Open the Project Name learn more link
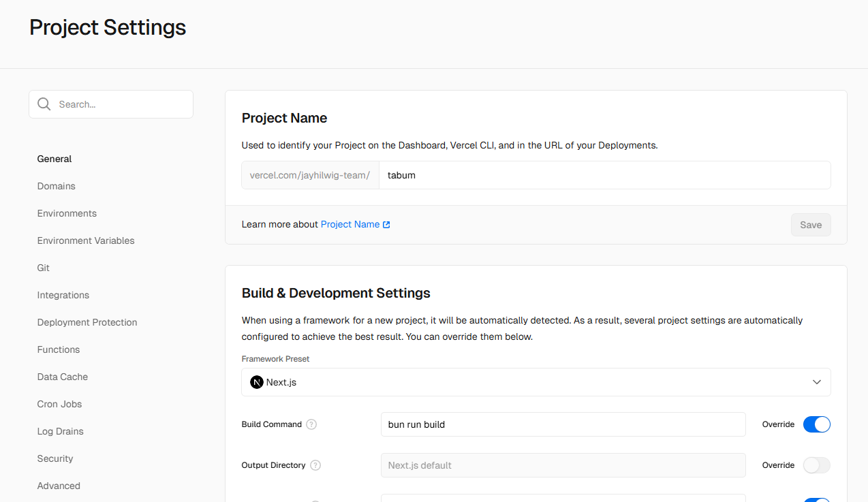 pos(350,225)
